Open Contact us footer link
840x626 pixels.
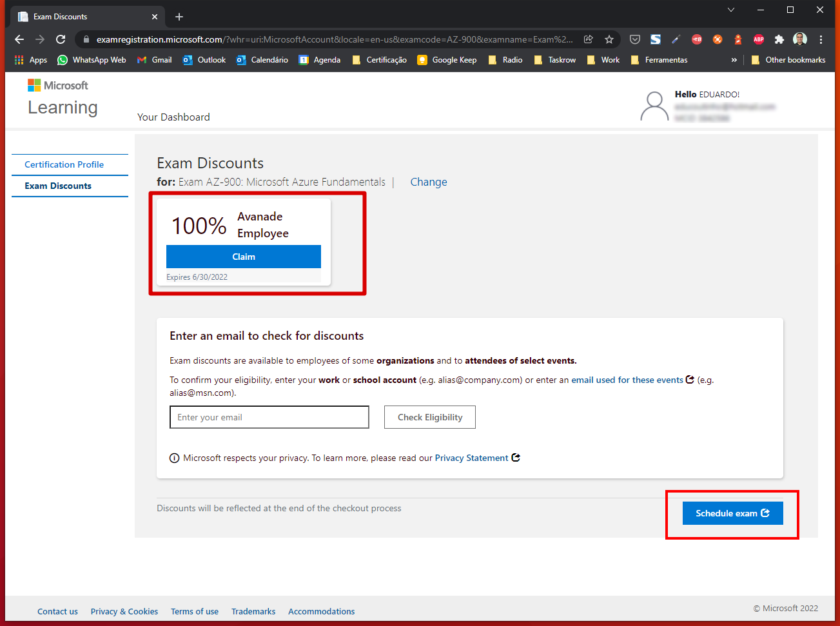(57, 611)
